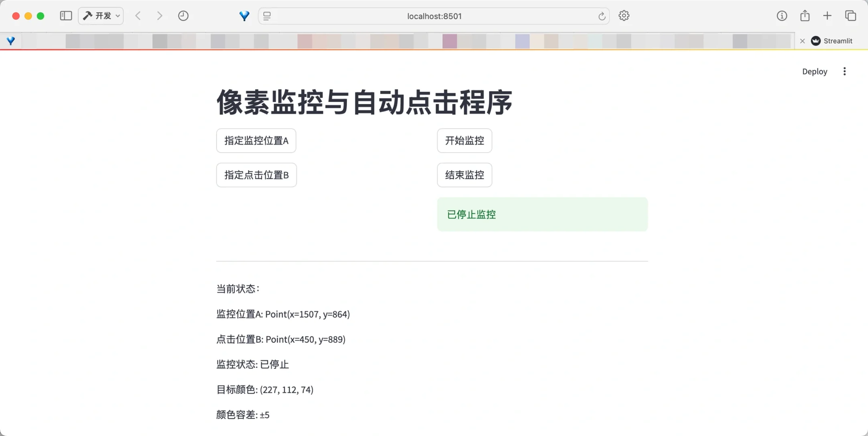Show the tab overview
Image resolution: width=868 pixels, height=436 pixels.
pos(850,16)
